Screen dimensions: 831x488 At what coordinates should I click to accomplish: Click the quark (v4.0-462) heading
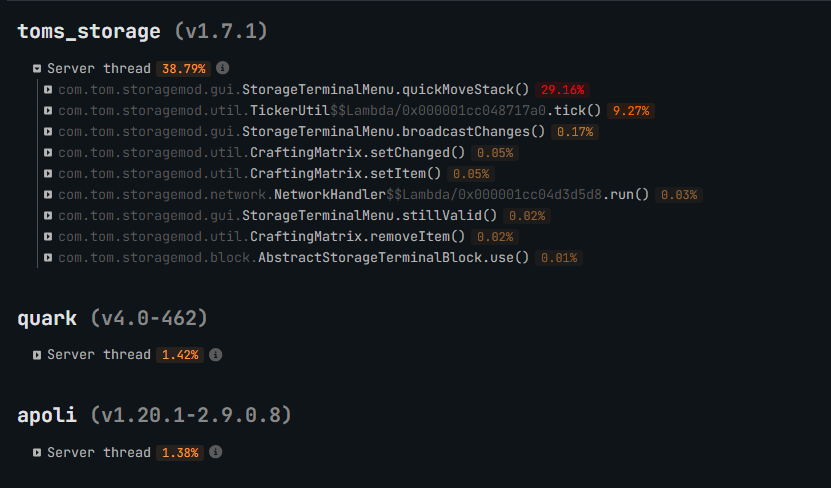pyautogui.click(x=112, y=318)
